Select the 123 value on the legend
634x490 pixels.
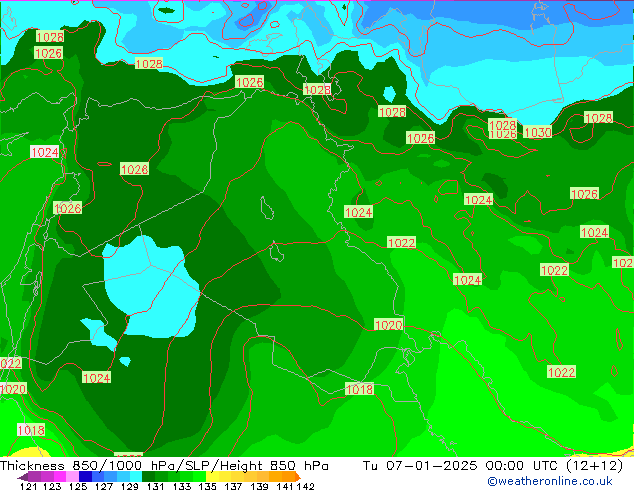click(x=52, y=486)
